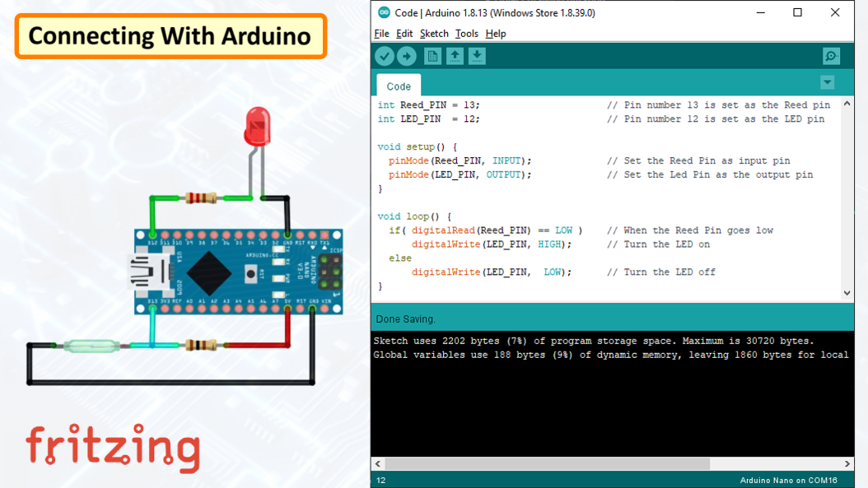Click the Arduino logo in the title bar
This screenshot has width=868, height=488.
click(384, 12)
